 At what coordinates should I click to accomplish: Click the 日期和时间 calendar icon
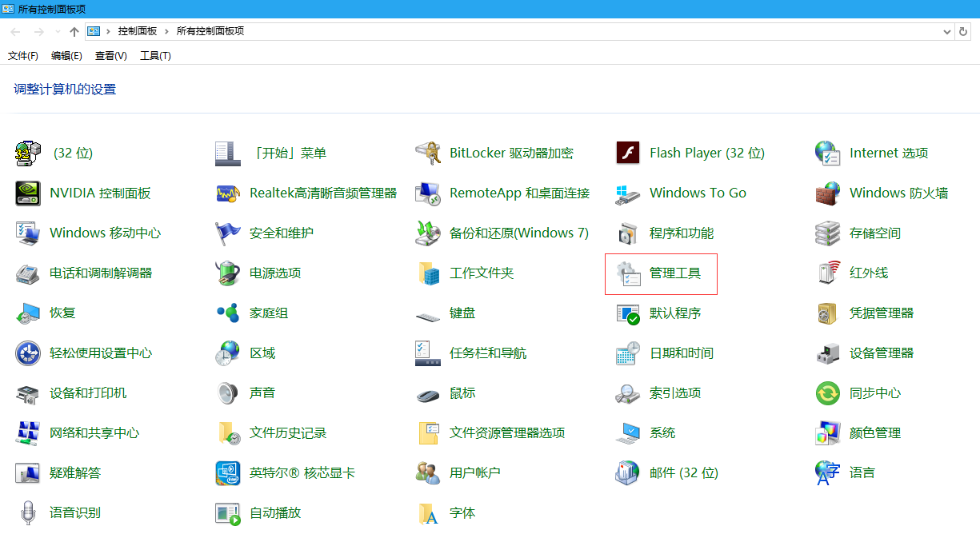click(x=628, y=353)
